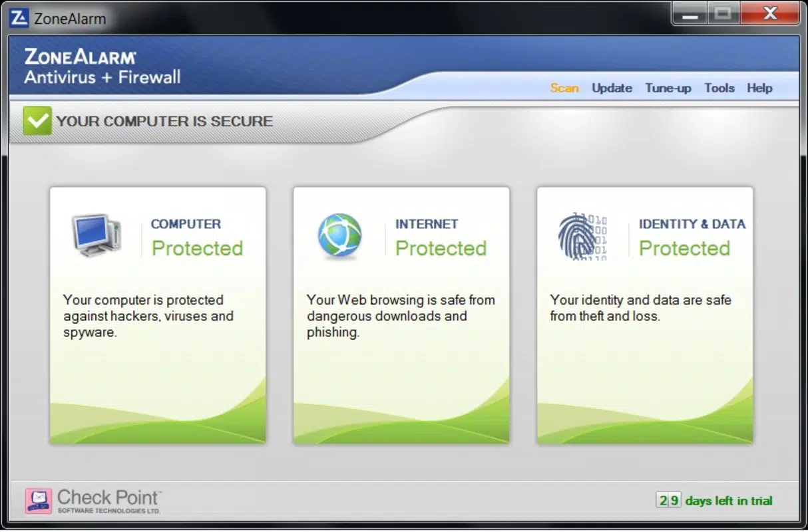The image size is (808, 532).
Task: Click the 29 trial days counter
Action: coord(668,500)
